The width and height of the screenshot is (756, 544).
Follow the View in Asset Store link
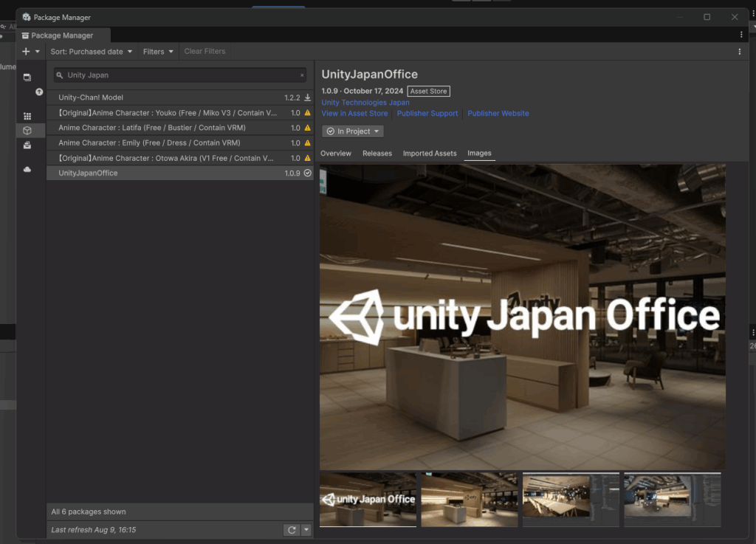coord(354,113)
